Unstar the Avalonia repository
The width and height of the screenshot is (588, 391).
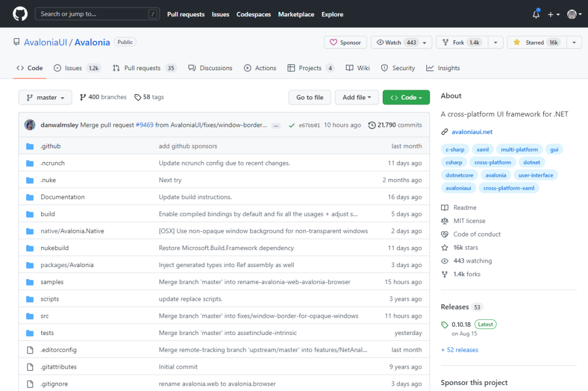click(x=536, y=42)
